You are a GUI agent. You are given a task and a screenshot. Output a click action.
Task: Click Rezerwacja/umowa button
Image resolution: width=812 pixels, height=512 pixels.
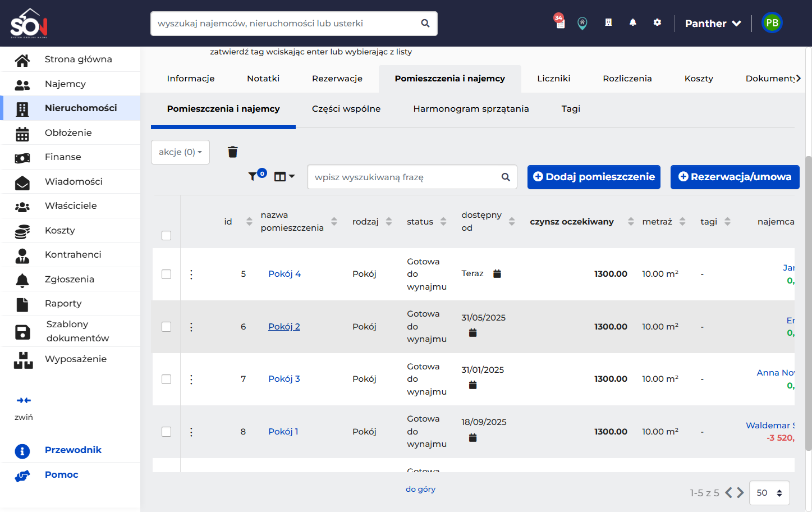click(735, 177)
